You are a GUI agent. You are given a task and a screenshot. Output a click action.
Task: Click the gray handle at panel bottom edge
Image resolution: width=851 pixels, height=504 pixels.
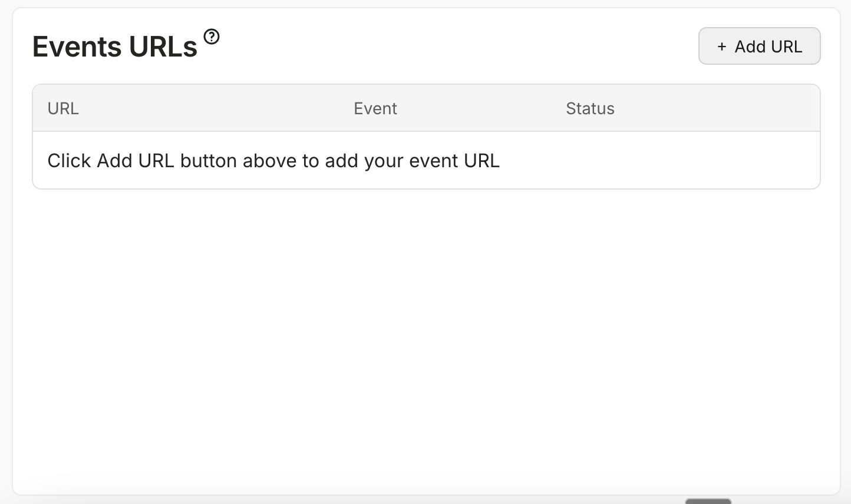pyautogui.click(x=708, y=501)
